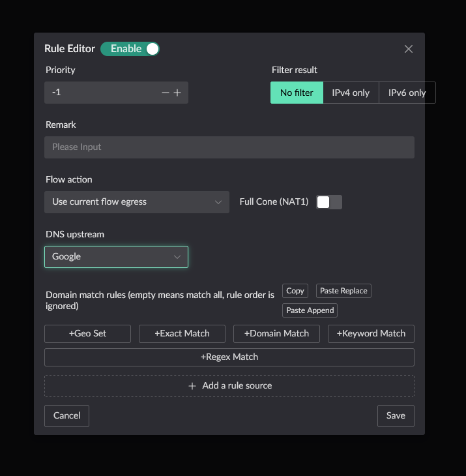Add an Exact Match rule
466x476 pixels.
(x=182, y=334)
